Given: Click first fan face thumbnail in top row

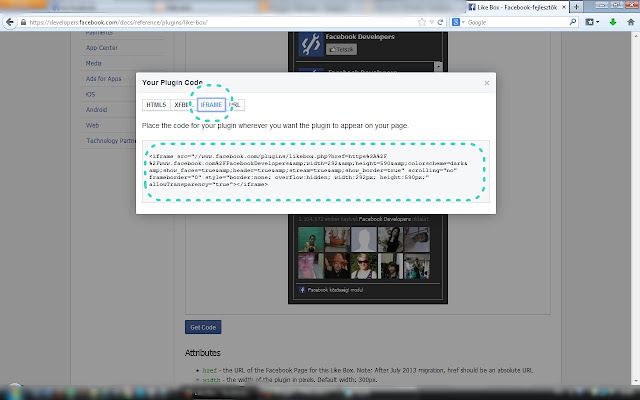Looking at the screenshot, I should (x=311, y=239).
